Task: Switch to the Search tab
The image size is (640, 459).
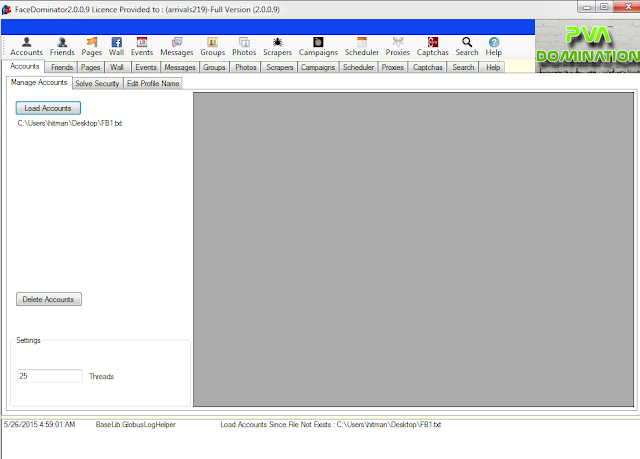Action: [x=463, y=67]
